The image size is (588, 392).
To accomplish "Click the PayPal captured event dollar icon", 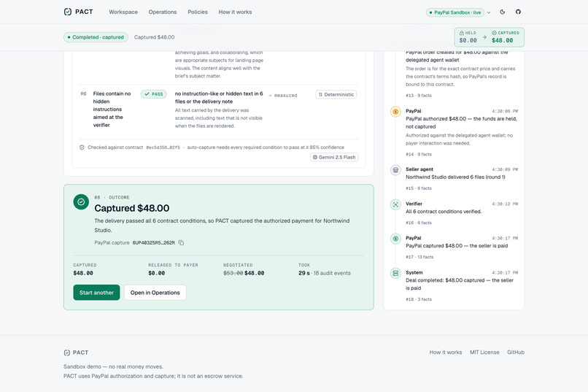I will (x=395, y=239).
